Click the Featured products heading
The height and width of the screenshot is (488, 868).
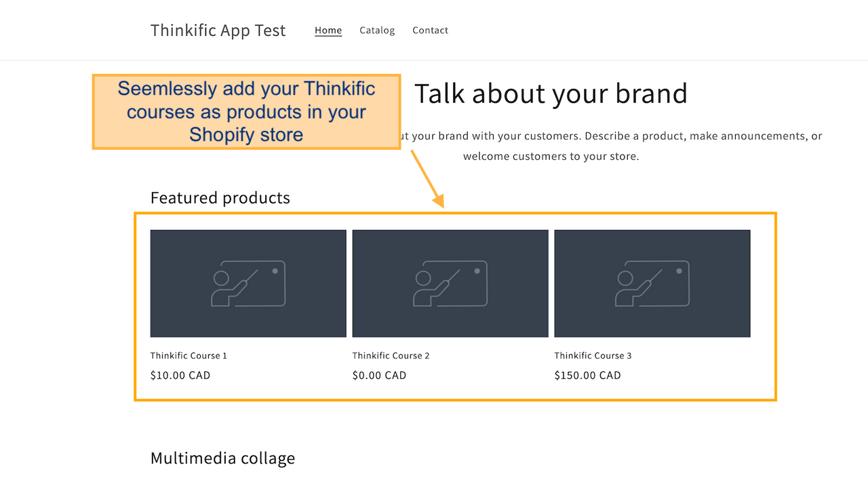point(220,198)
